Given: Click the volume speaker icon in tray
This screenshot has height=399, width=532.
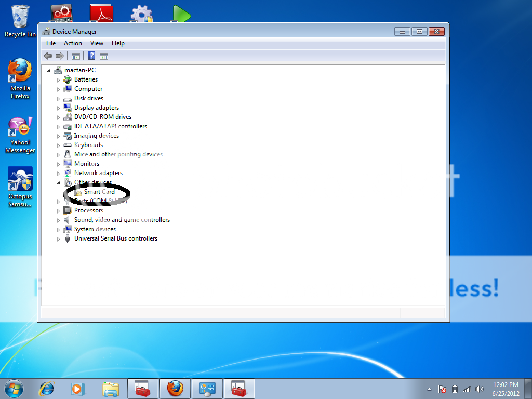Looking at the screenshot, I should tap(479, 389).
